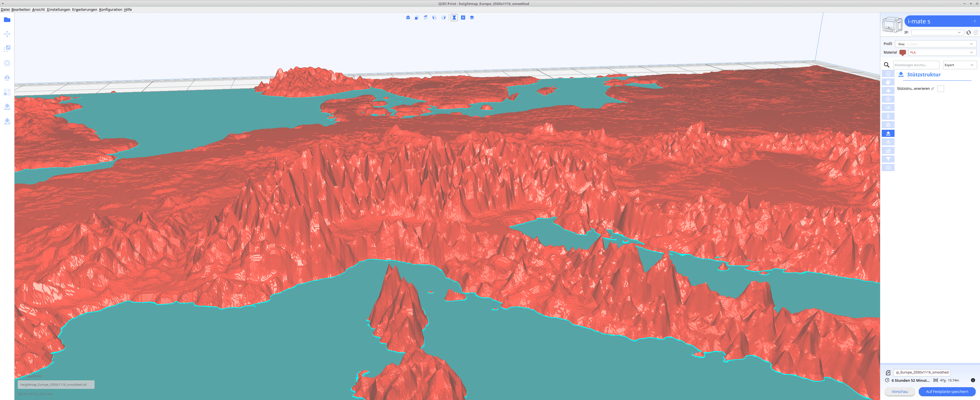Select heightmap_Europe_2500x1116_smoothed.stl in object list
980x400 pixels.
[56, 385]
